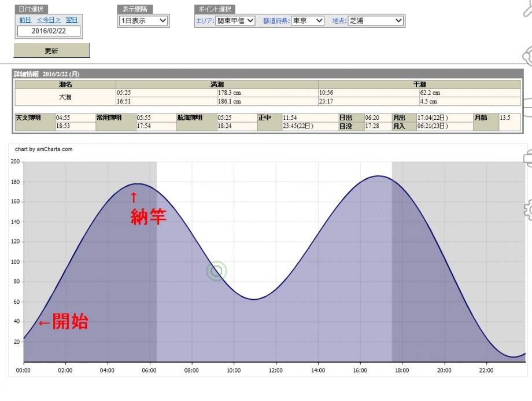
Task: Click the 正中 value 23:45(22日)
Action: pyautogui.click(x=310, y=126)
